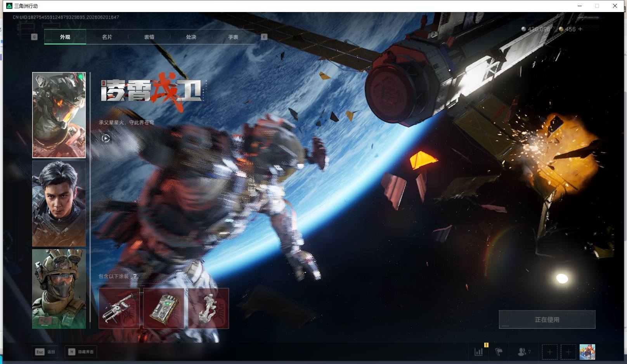Click the 三角洲行动 app icon in title bar

[x=9, y=6]
